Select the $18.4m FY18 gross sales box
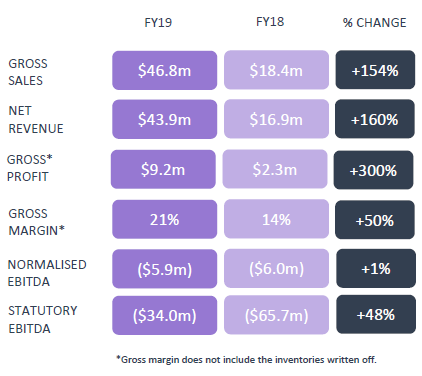 [276, 70]
